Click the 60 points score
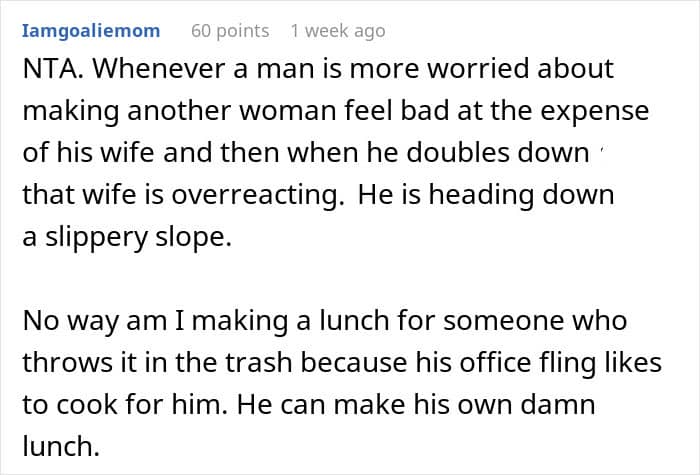The width and height of the screenshot is (700, 475). 230,31
